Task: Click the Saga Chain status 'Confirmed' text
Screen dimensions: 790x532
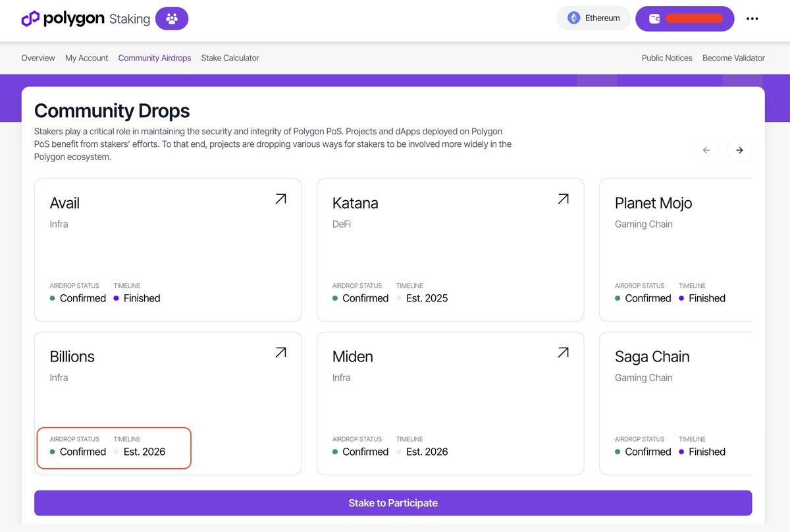Action: [x=648, y=452]
